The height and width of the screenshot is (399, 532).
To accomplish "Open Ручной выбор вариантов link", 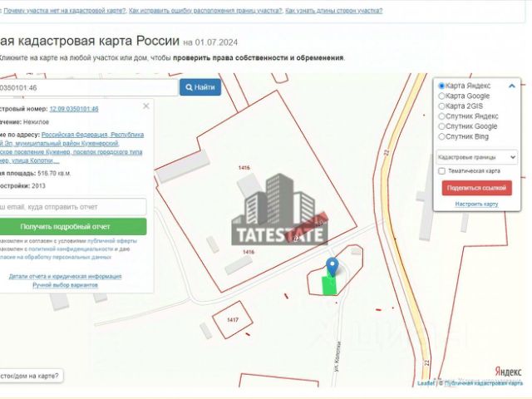I will (x=65, y=285).
